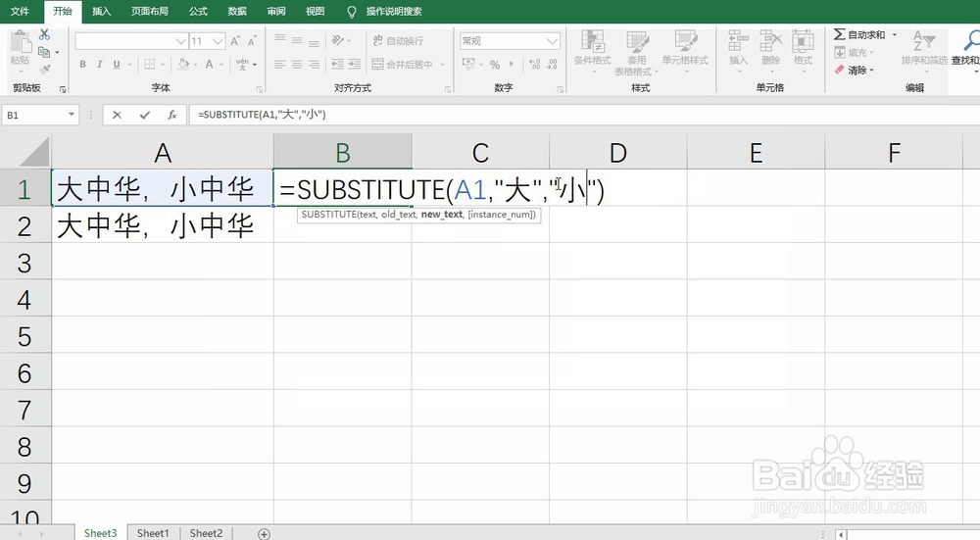Expand the Name Box dropdown arrow
The image size is (980, 540).
click(72, 115)
